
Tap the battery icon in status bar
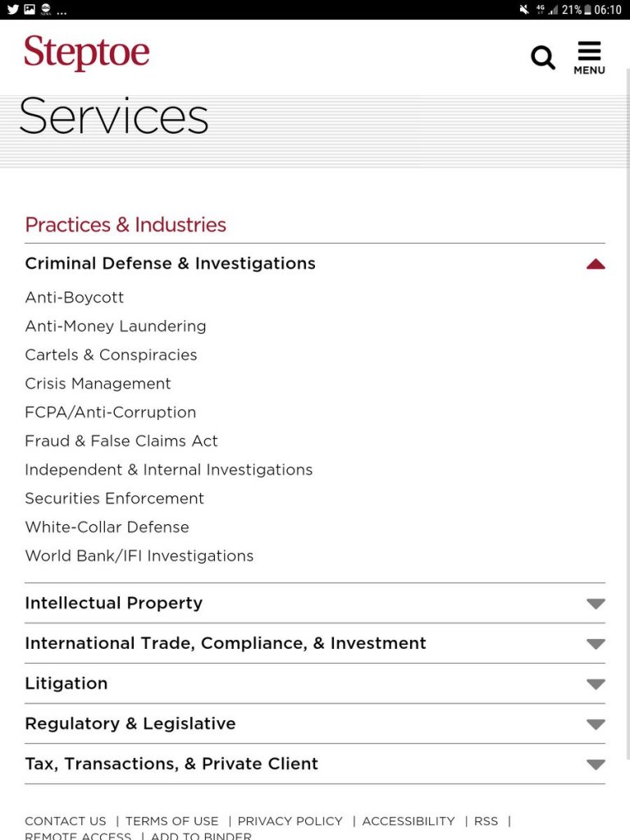pyautogui.click(x=587, y=10)
